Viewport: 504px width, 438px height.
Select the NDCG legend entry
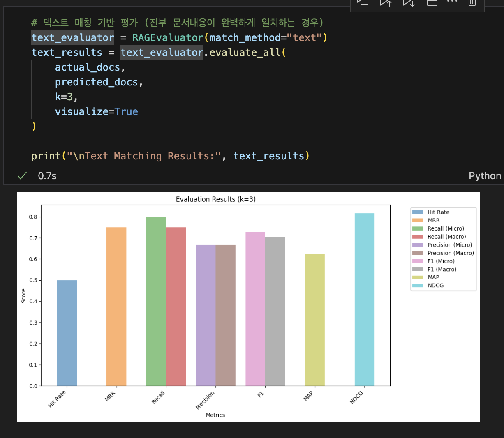coord(435,286)
